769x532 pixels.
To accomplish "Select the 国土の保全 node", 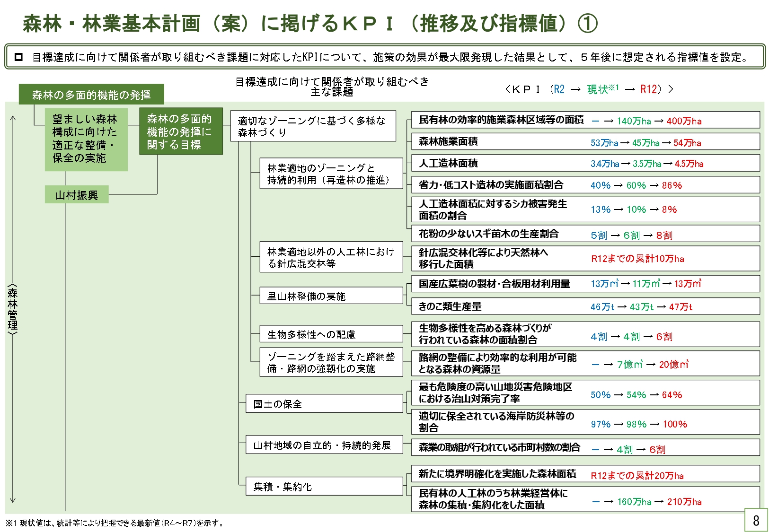I will pyautogui.click(x=324, y=404).
